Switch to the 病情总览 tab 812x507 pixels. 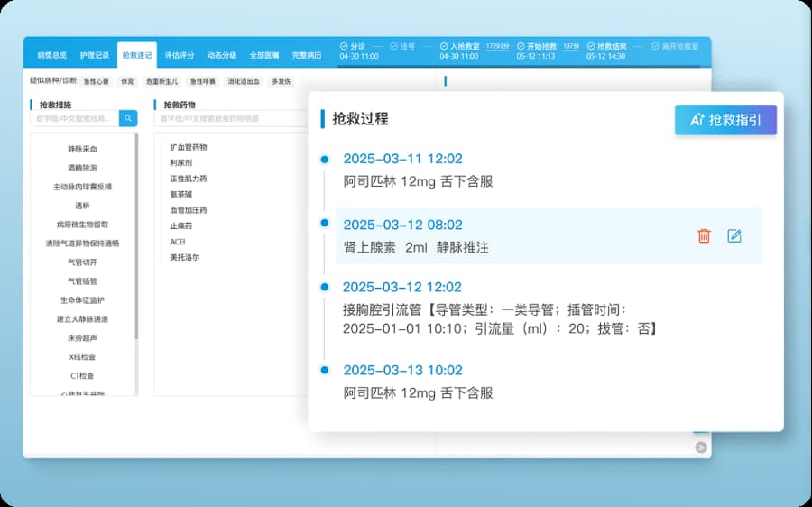pos(51,55)
